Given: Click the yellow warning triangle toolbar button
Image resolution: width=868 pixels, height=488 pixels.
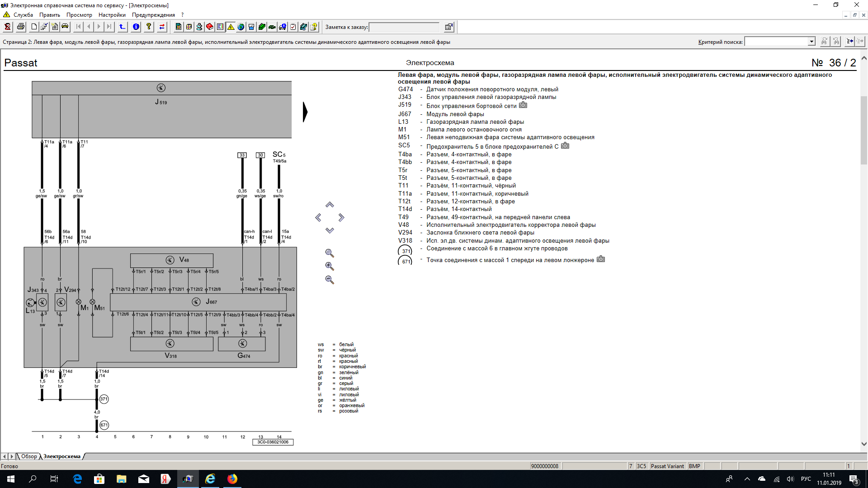Looking at the screenshot, I should point(231,27).
